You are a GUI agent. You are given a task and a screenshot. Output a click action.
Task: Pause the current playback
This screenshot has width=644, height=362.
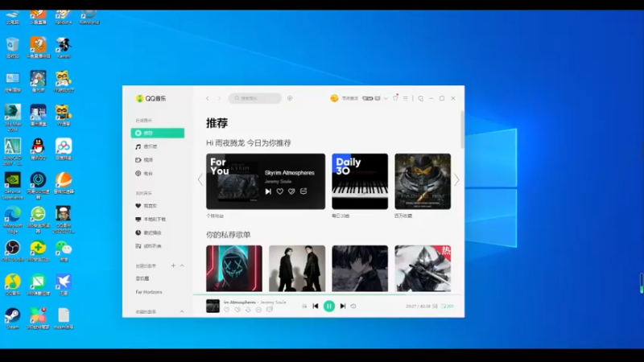(x=329, y=306)
